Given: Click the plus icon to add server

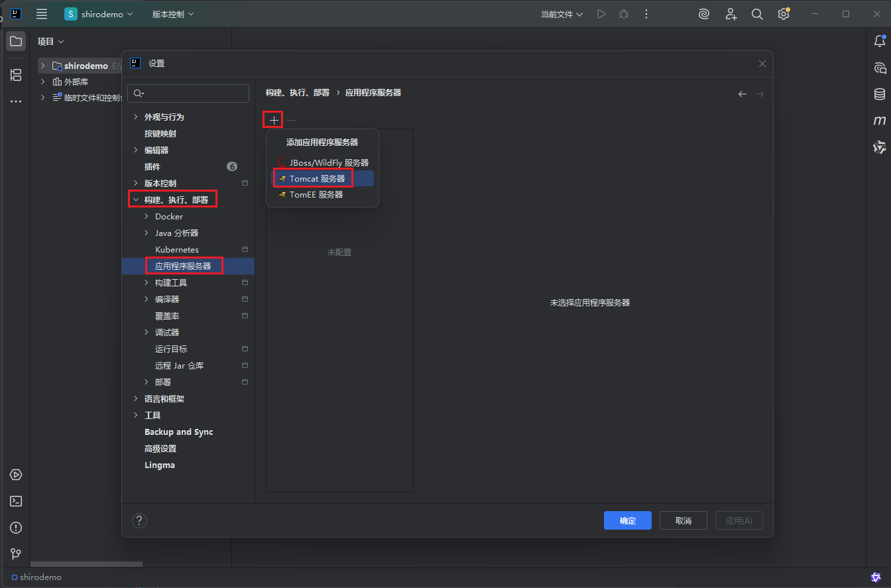Looking at the screenshot, I should click(274, 120).
